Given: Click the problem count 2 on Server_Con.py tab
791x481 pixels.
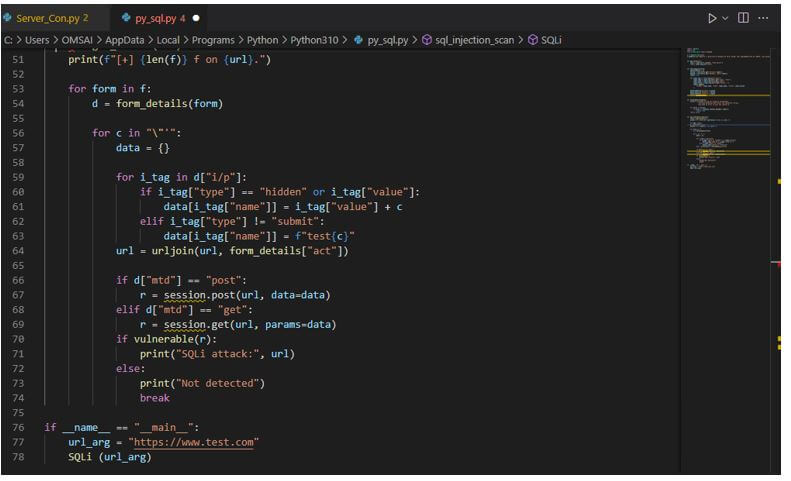Looking at the screenshot, I should 86,18.
